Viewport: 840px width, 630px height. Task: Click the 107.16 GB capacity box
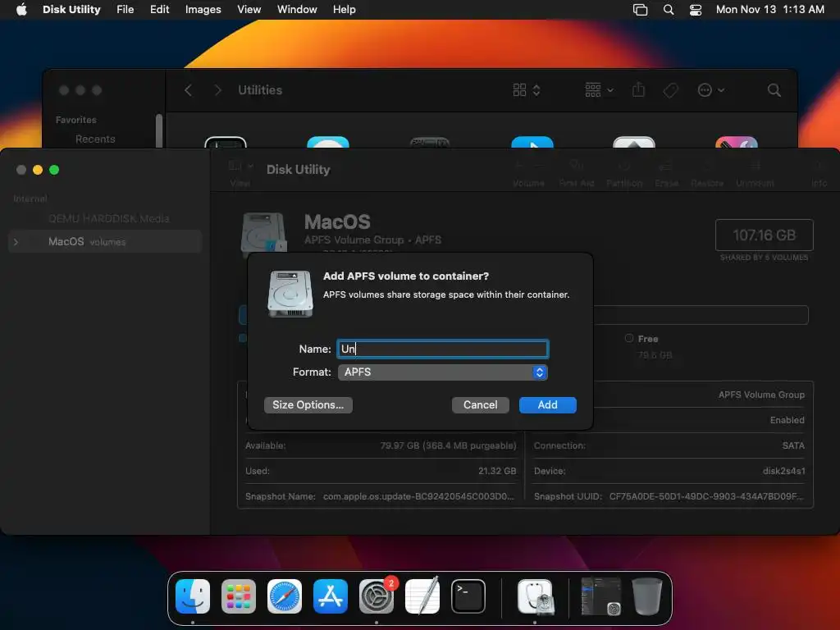coord(764,235)
